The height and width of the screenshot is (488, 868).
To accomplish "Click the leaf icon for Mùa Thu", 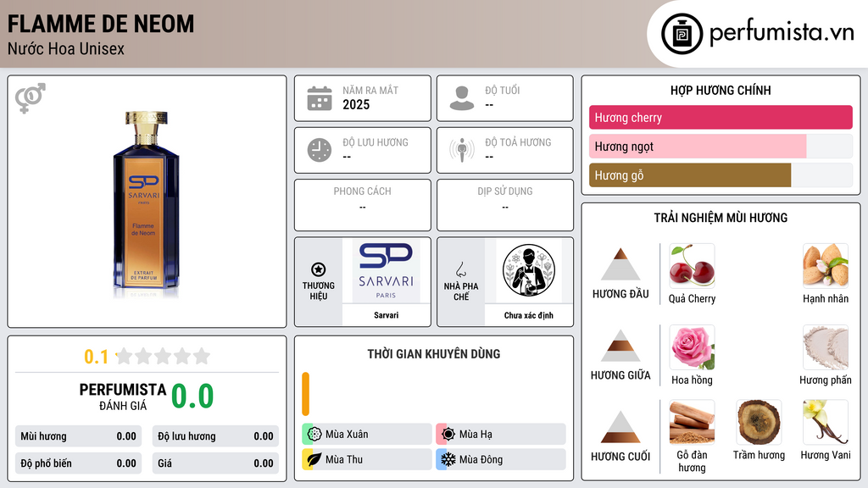I will coord(314,459).
